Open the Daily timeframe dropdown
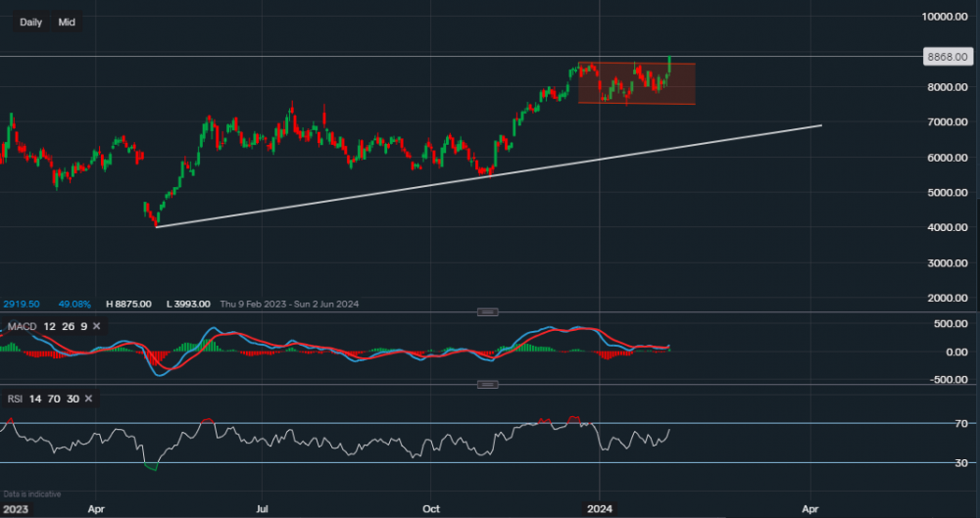The height and width of the screenshot is (518, 980). pos(30,22)
